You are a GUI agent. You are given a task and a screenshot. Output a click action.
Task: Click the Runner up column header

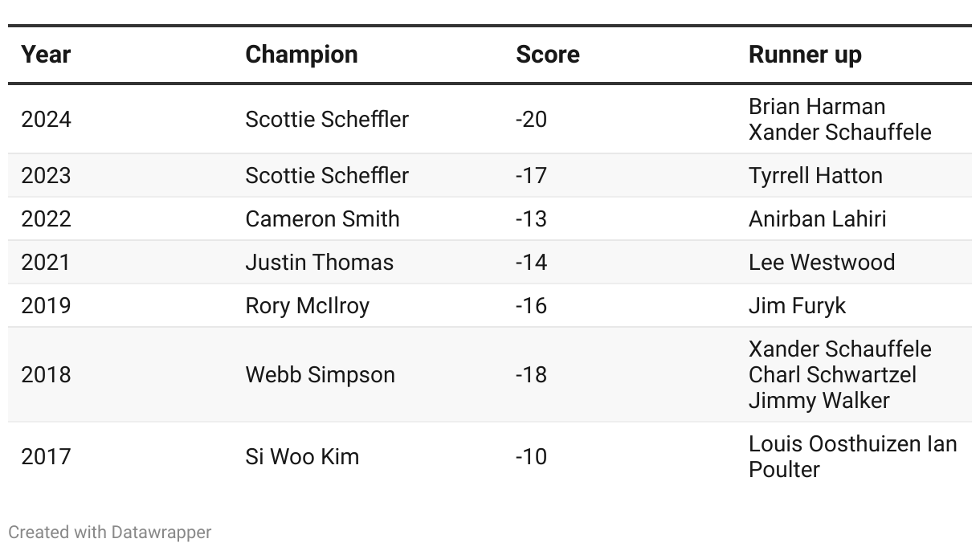point(805,55)
